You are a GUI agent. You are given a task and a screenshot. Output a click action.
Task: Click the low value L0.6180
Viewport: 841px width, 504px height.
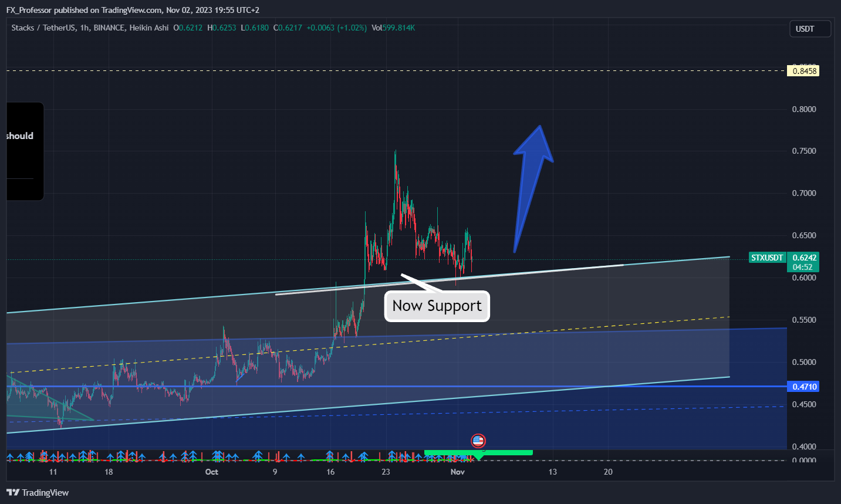pyautogui.click(x=255, y=28)
